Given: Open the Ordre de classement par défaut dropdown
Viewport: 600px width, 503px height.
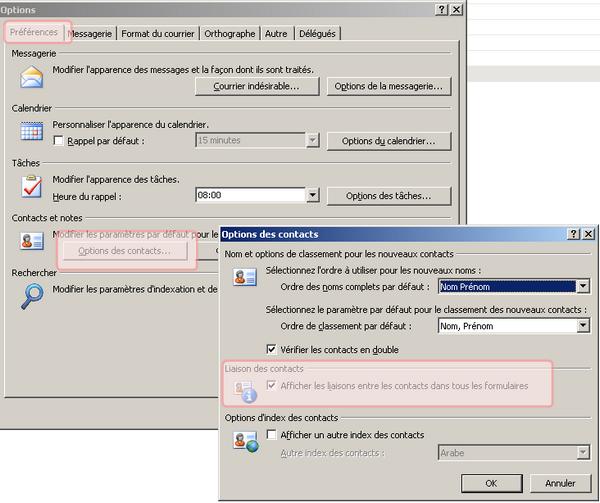Looking at the screenshot, I should [582, 326].
